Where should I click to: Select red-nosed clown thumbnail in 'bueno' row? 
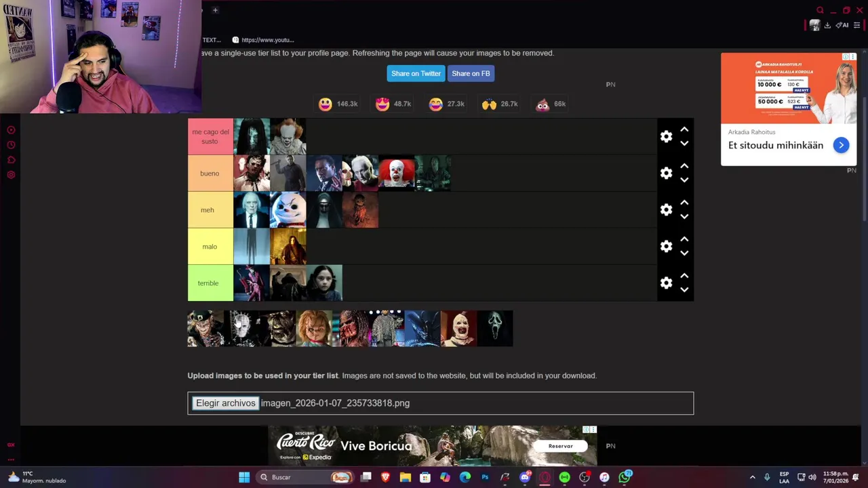click(397, 174)
